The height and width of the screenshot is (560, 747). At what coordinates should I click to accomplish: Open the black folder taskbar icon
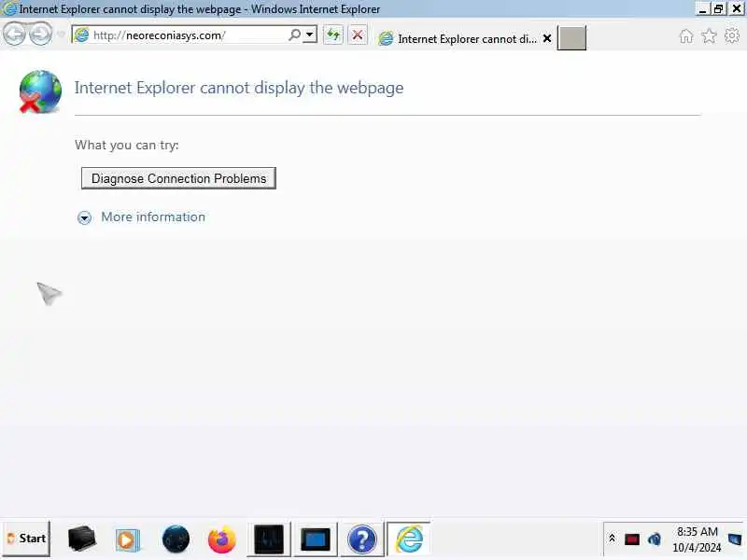click(x=81, y=539)
